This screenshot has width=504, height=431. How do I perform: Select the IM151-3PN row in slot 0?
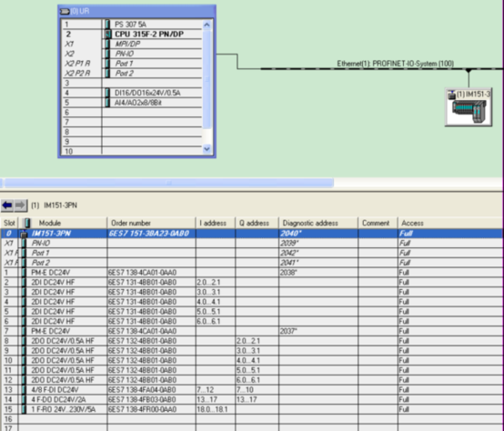252,234
